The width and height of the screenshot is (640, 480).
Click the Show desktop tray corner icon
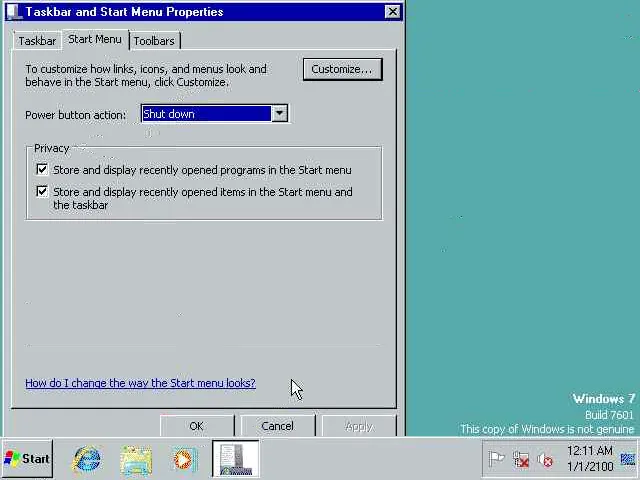pyautogui.click(x=628, y=459)
